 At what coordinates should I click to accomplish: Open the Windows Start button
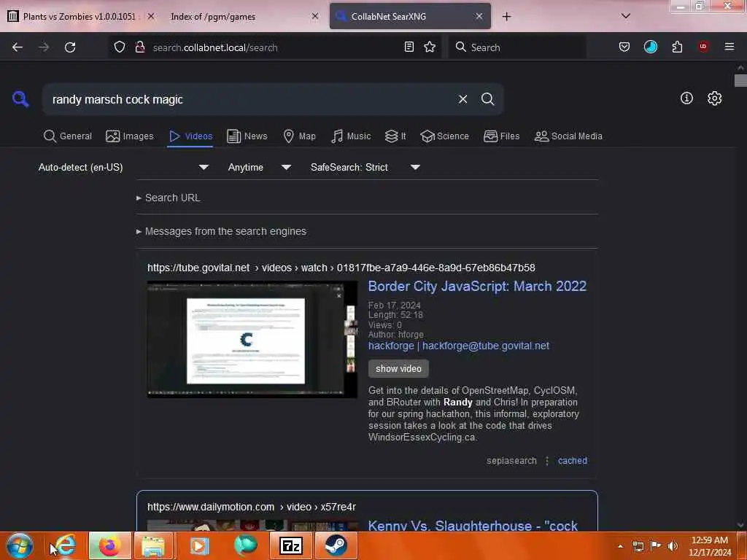(20, 545)
